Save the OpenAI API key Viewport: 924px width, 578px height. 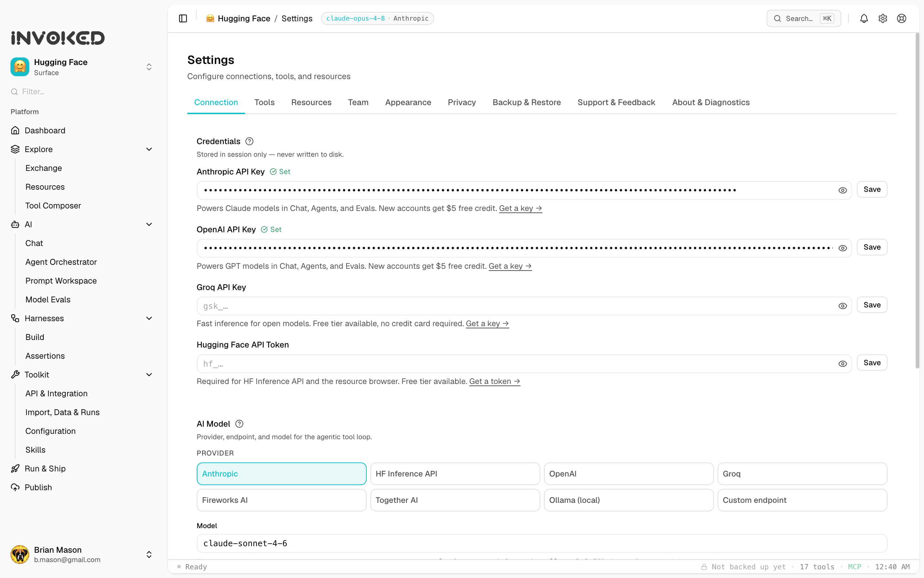pyautogui.click(x=872, y=247)
